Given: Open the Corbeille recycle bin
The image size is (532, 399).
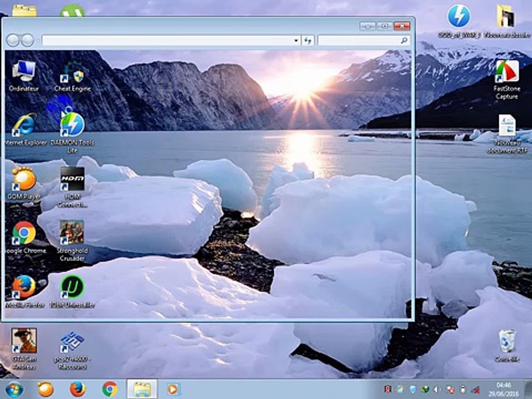Looking at the screenshot, I should point(507,346).
